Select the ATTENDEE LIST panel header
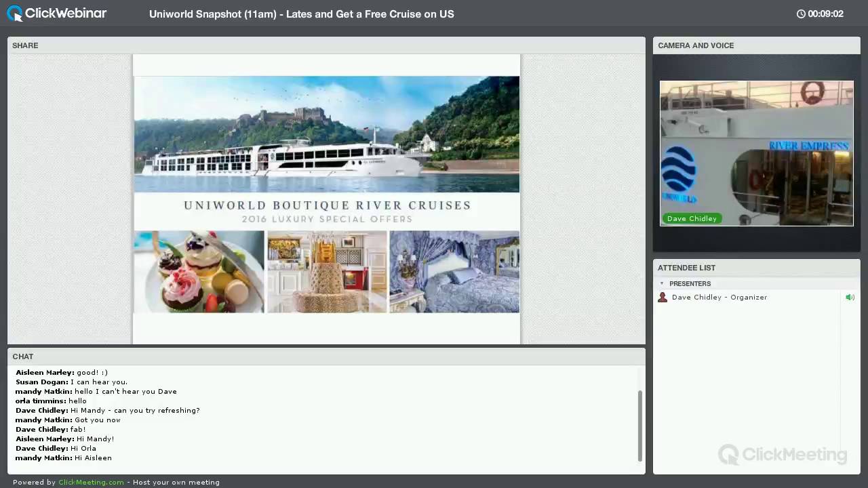Image resolution: width=868 pixels, height=488 pixels. (x=756, y=268)
